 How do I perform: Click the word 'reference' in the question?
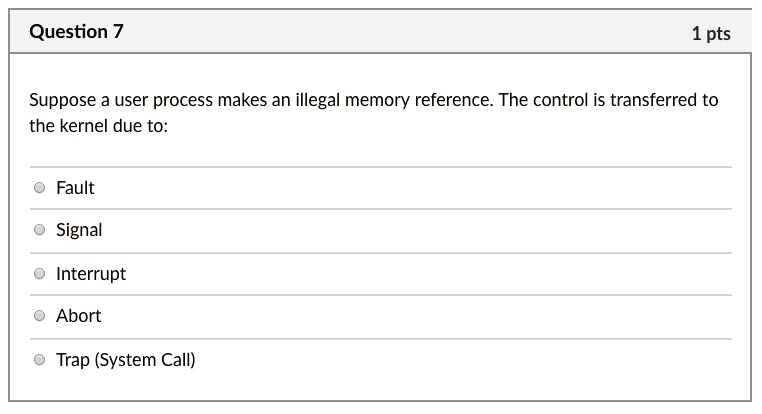[450, 101]
